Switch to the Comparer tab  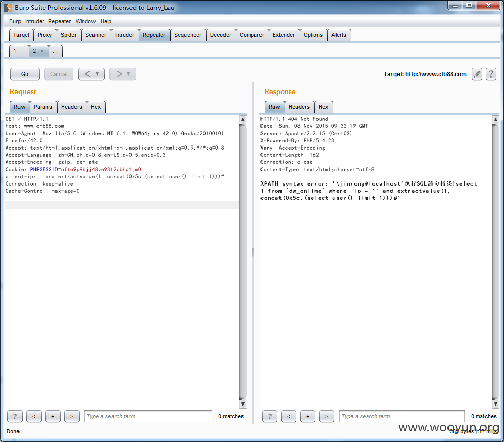tap(252, 35)
